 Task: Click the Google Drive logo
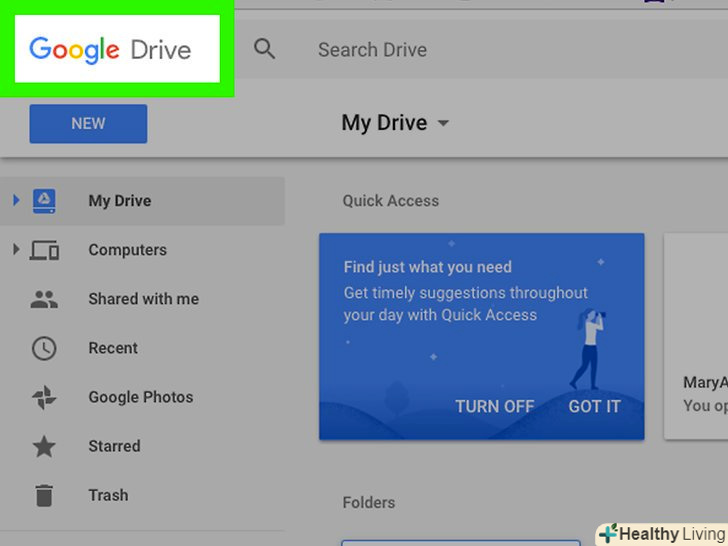pyautogui.click(x=110, y=50)
